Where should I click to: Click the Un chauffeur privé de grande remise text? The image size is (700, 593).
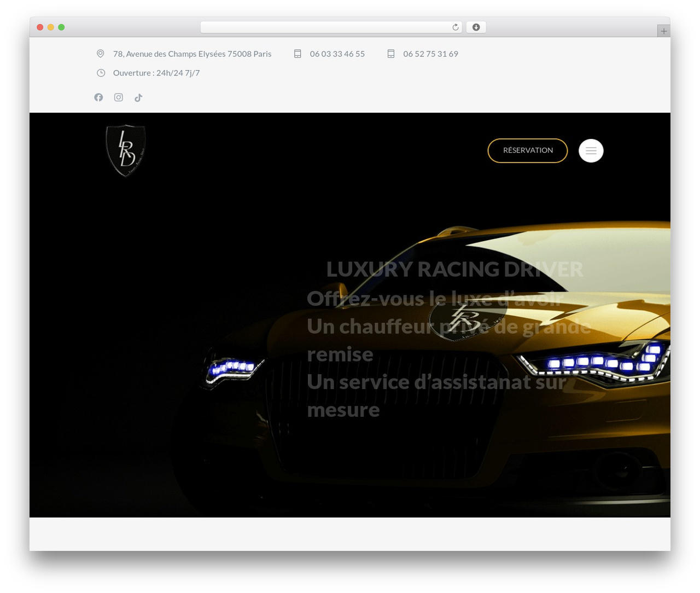pyautogui.click(x=448, y=340)
